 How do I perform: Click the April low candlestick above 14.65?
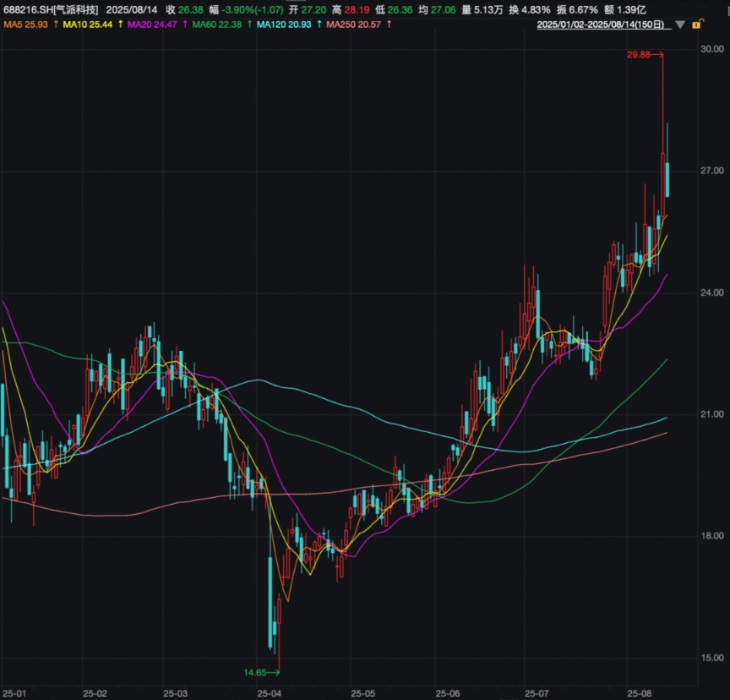tap(279, 611)
